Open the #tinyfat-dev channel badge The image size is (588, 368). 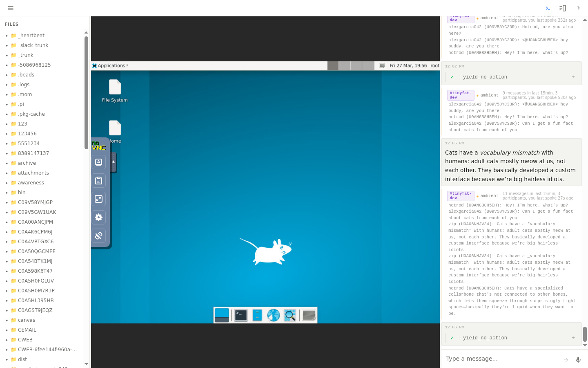click(460, 195)
